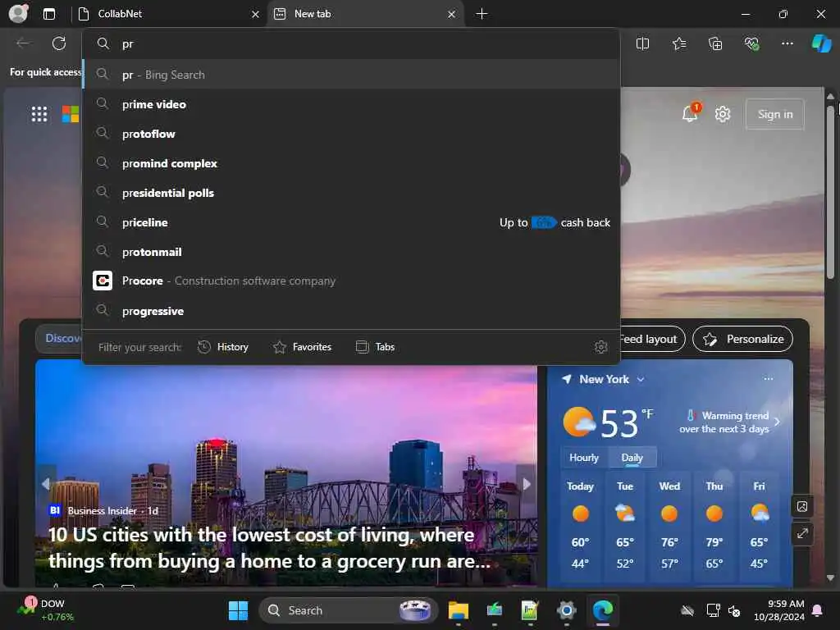Open the DOW stock widget

point(46,609)
